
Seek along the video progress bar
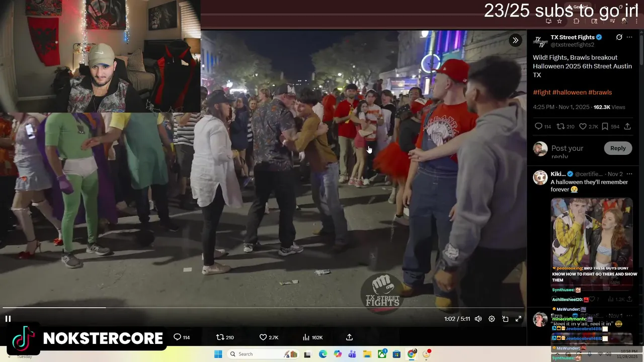pos(263,308)
